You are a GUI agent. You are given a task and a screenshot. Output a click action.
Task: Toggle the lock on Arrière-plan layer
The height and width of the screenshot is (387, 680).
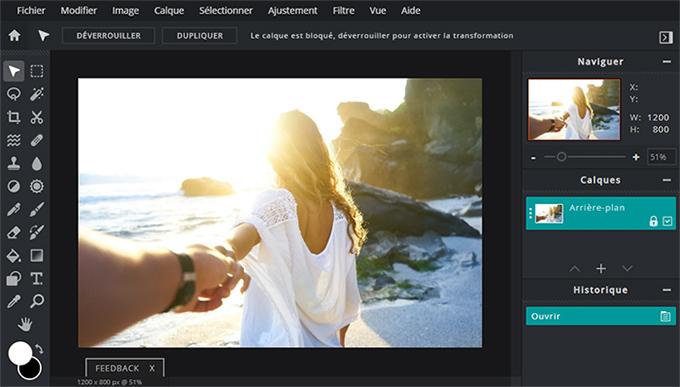[653, 221]
